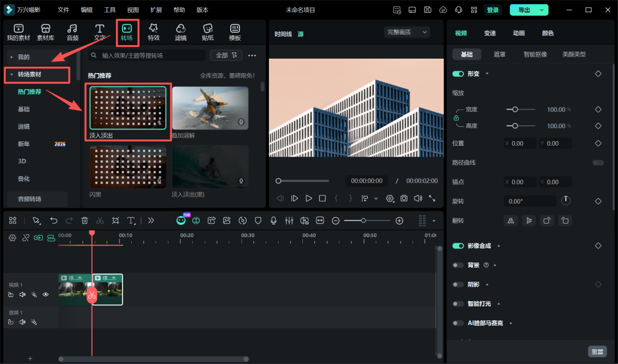618x364 pixels.
Task: Select the 叠加溶解 transition thumbnail
Action: click(x=210, y=108)
